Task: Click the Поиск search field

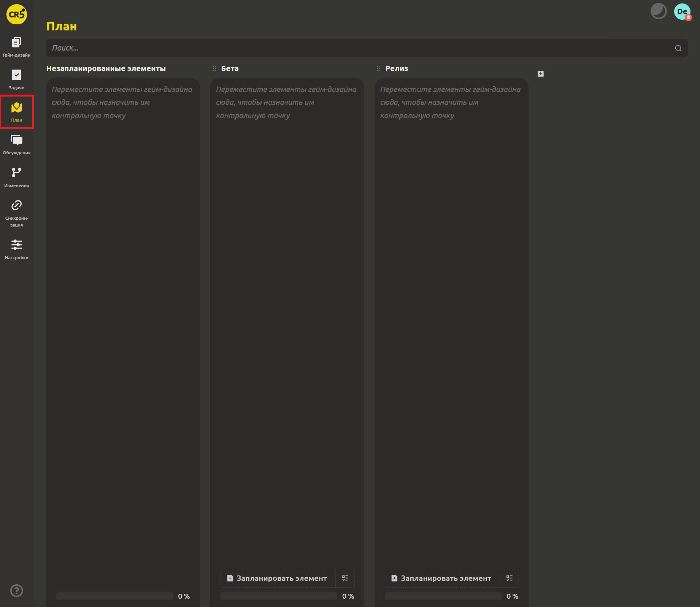Action: pos(367,48)
